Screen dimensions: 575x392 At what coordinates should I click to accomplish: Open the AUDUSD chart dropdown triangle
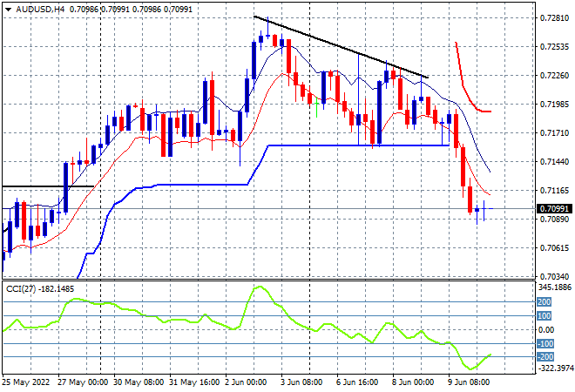(8, 10)
